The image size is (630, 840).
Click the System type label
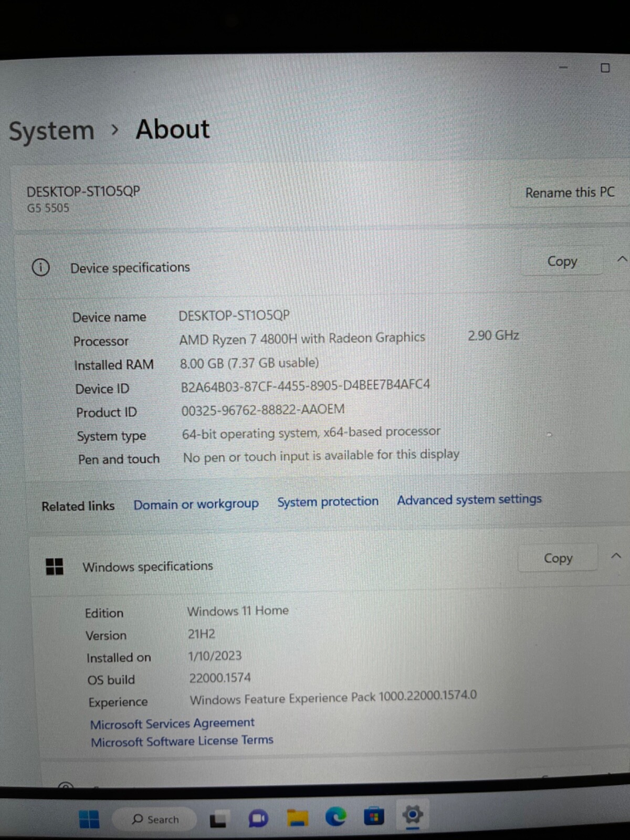pyautogui.click(x=111, y=436)
